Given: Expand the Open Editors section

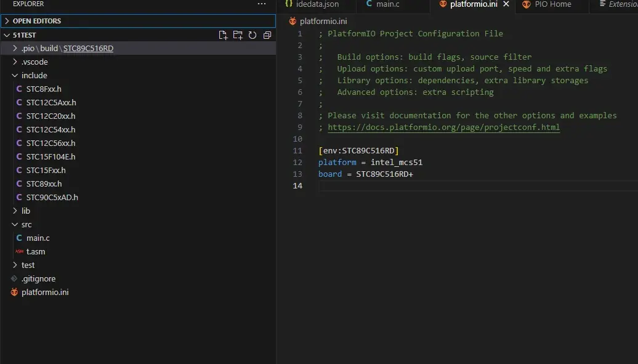Looking at the screenshot, I should [37, 21].
